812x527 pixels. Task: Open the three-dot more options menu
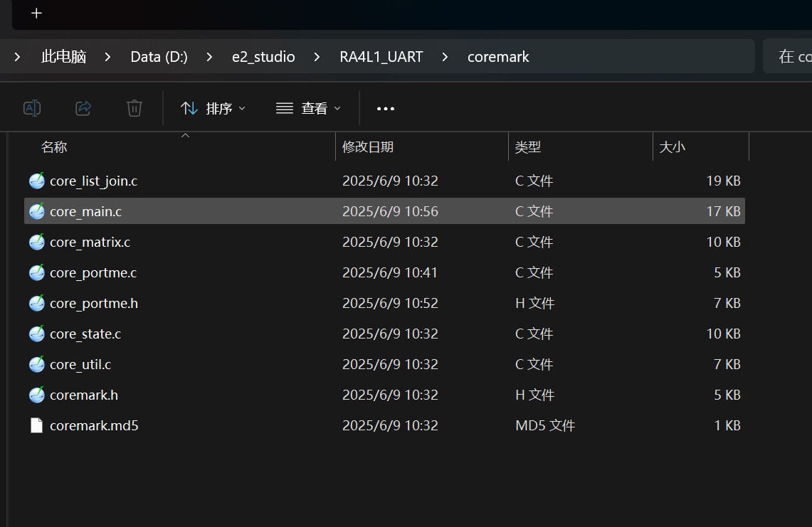click(385, 109)
